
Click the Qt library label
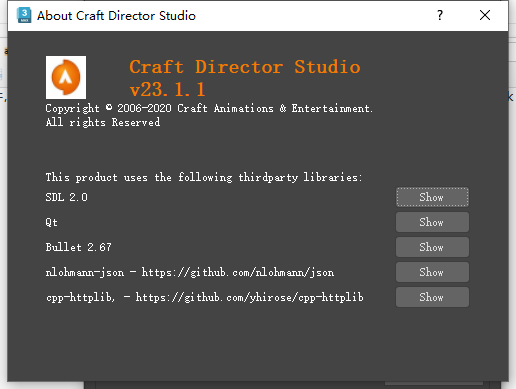tap(52, 222)
